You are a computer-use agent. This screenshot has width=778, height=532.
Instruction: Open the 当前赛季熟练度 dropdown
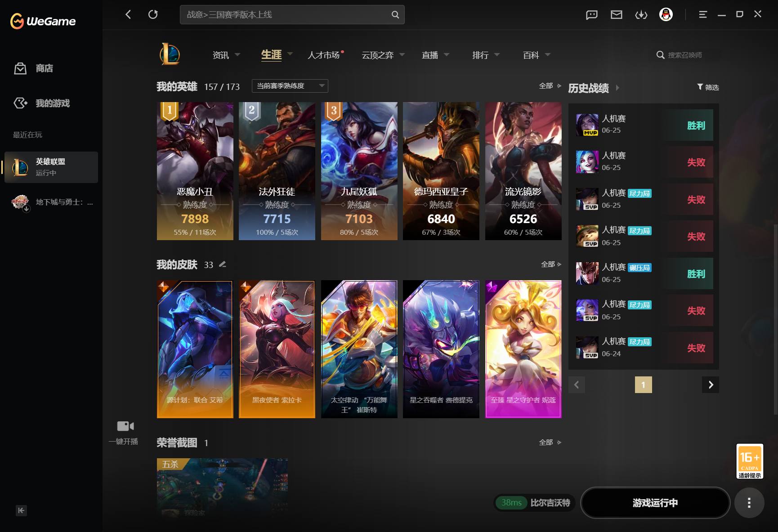[x=290, y=86]
